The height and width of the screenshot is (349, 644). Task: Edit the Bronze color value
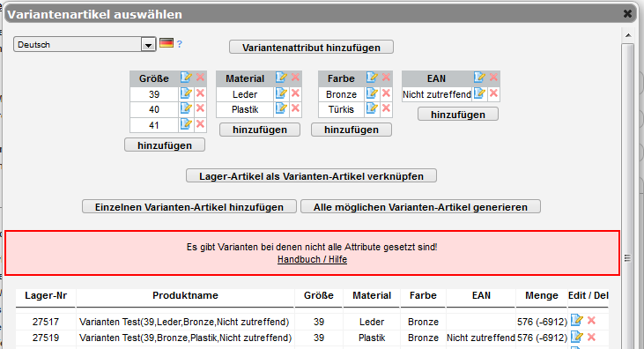click(372, 93)
